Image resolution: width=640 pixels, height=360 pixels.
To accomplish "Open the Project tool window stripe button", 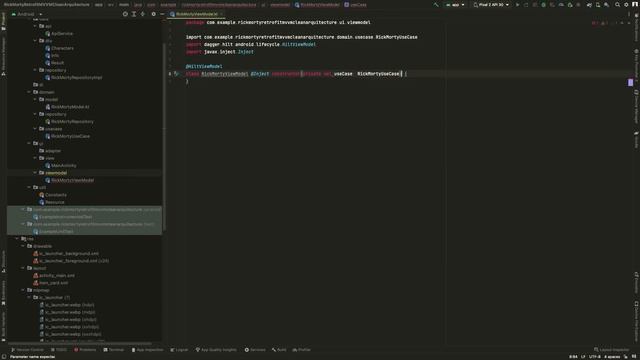I will pyautogui.click(x=3, y=21).
